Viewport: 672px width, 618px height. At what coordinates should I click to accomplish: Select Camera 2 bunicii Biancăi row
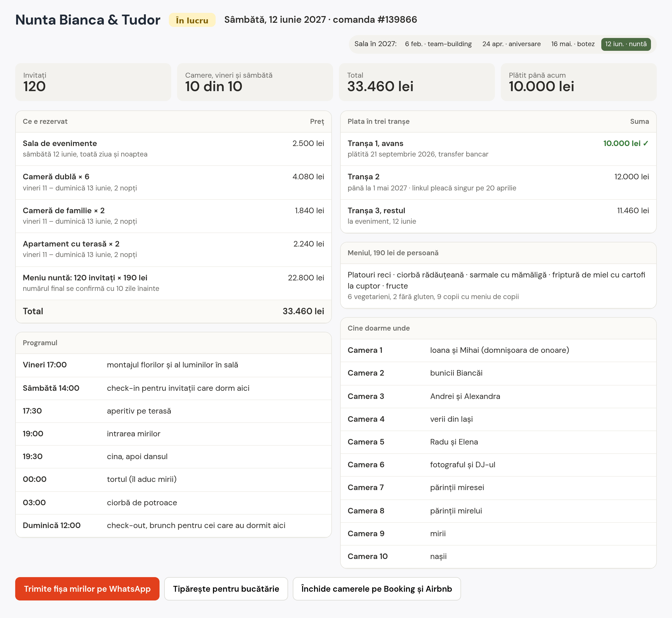click(x=498, y=373)
